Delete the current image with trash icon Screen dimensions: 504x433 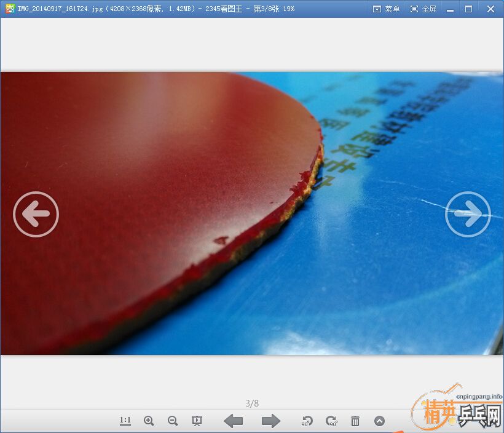[x=355, y=421]
